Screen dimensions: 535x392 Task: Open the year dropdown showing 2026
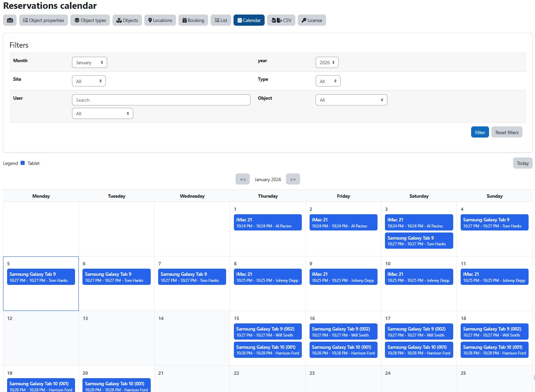pyautogui.click(x=327, y=63)
